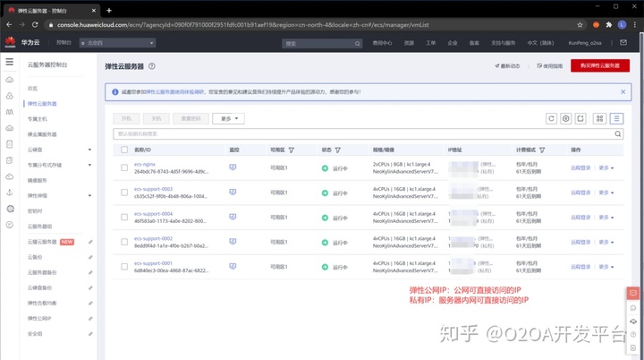Screen dimensions: 644x360
Task: Refresh the server list with the refresh icon
Action: [551, 118]
